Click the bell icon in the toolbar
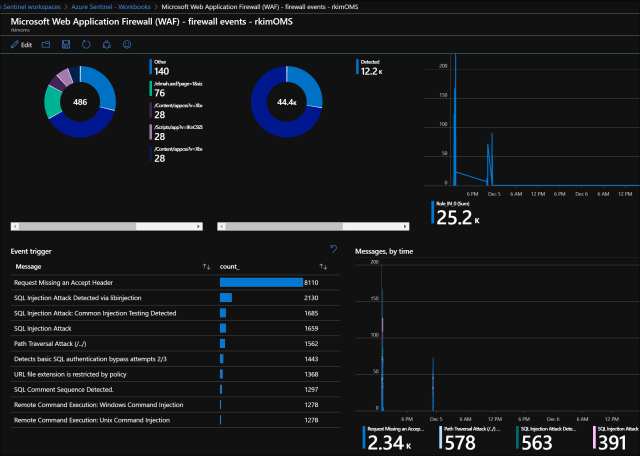The width and height of the screenshot is (640, 456). pos(106,45)
